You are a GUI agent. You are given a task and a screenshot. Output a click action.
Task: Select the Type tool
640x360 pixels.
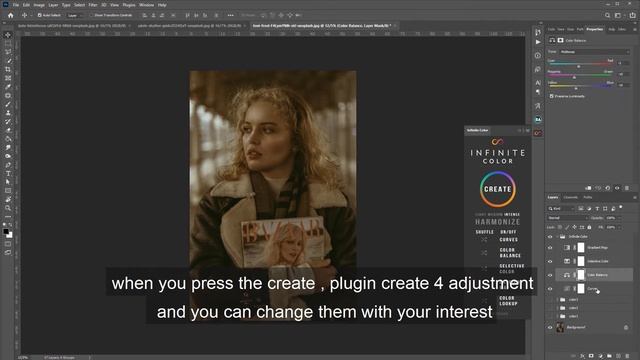(8, 173)
